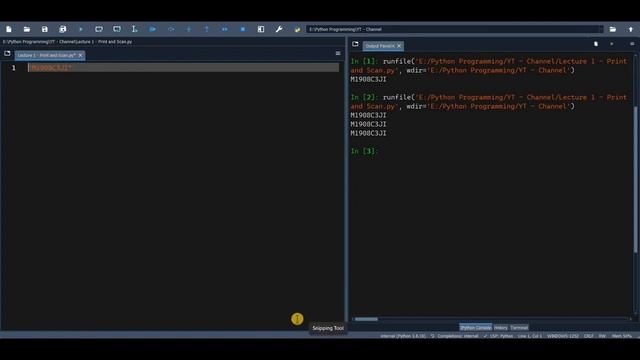Create a new file from toolbar
Screen dimensions: 640x360
(x=9, y=29)
